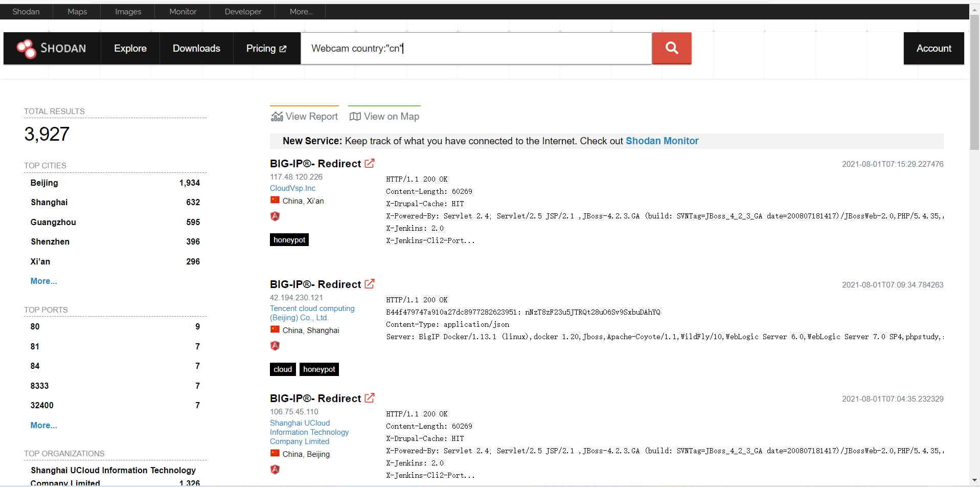The image size is (980, 487).
Task: Click honeypot tag on first result
Action: 289,239
